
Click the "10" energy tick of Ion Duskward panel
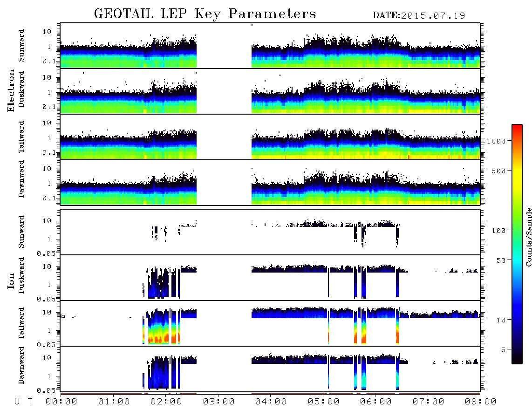(x=47, y=267)
